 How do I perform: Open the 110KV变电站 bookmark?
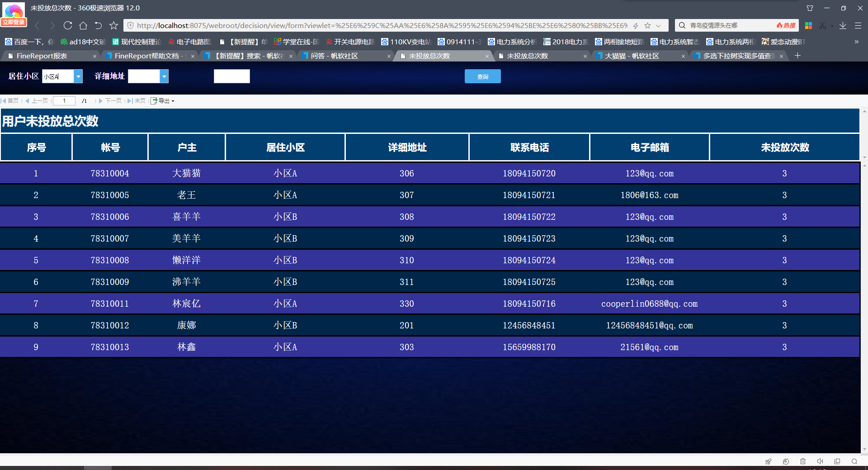click(x=406, y=42)
